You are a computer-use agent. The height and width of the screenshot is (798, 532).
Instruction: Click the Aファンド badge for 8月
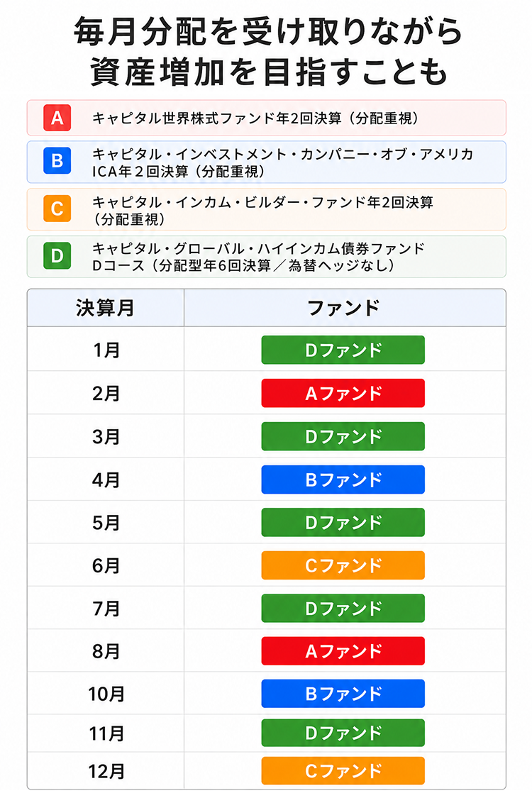(x=343, y=651)
